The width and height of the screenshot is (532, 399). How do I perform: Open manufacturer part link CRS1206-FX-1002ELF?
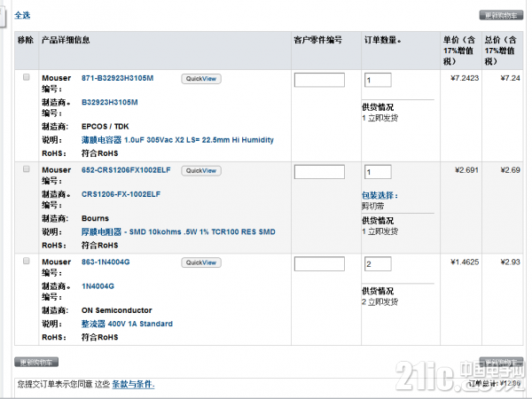click(121, 194)
